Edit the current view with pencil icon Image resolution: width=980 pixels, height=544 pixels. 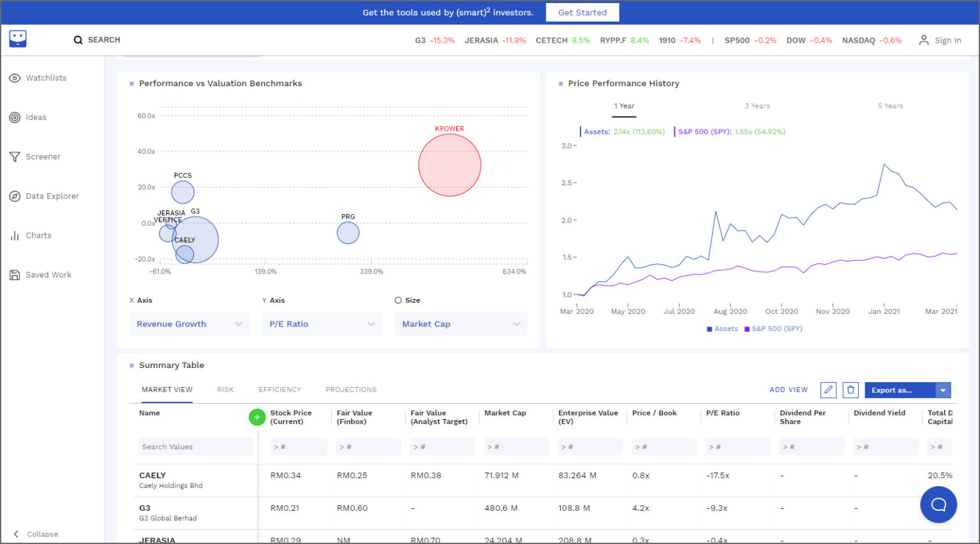[x=828, y=390]
